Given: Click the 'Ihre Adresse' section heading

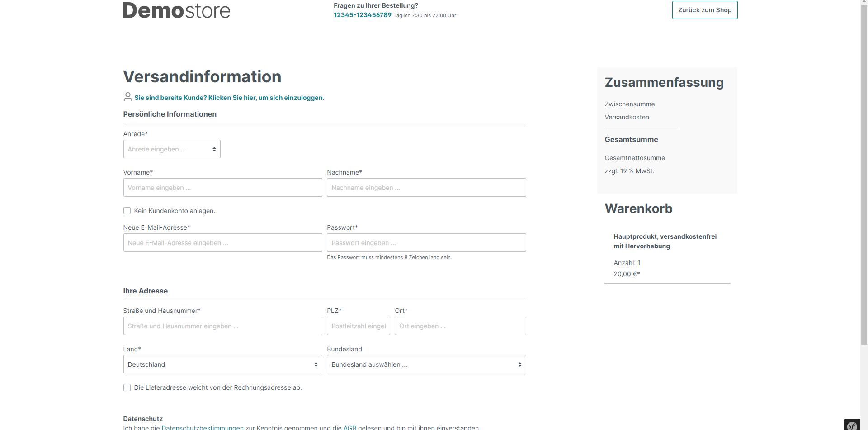Looking at the screenshot, I should (x=146, y=291).
